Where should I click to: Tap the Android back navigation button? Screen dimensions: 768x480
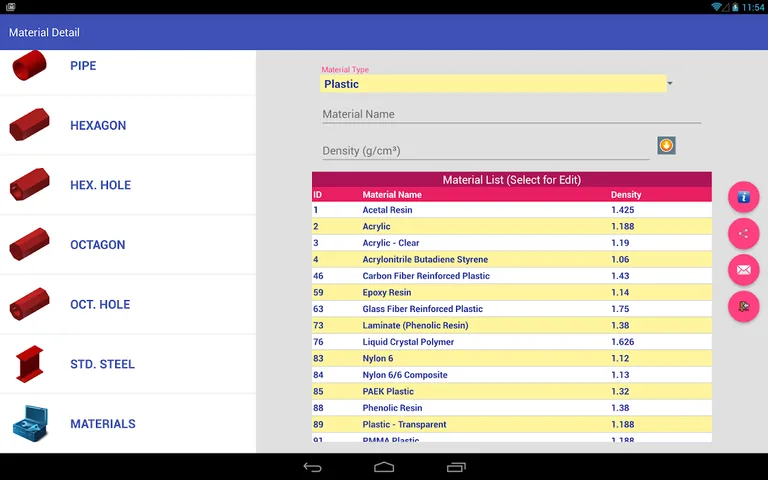pos(312,467)
